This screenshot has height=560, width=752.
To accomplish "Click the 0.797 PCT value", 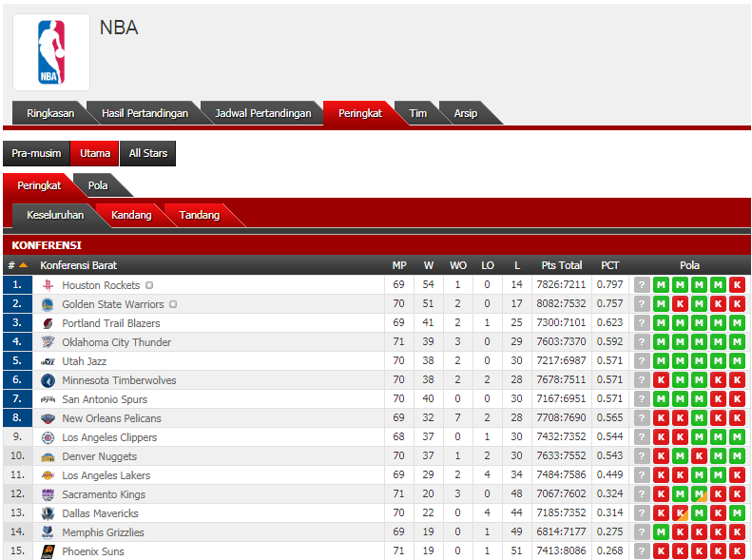I will coord(610,284).
